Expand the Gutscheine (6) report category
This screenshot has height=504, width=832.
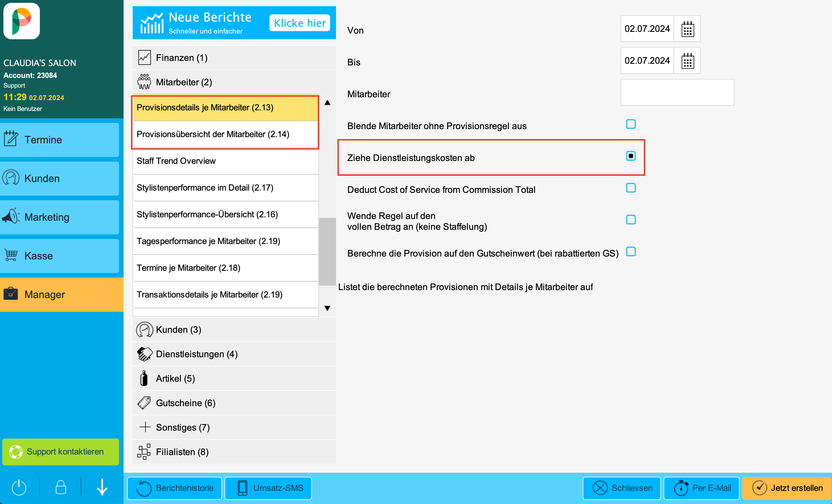tap(234, 403)
